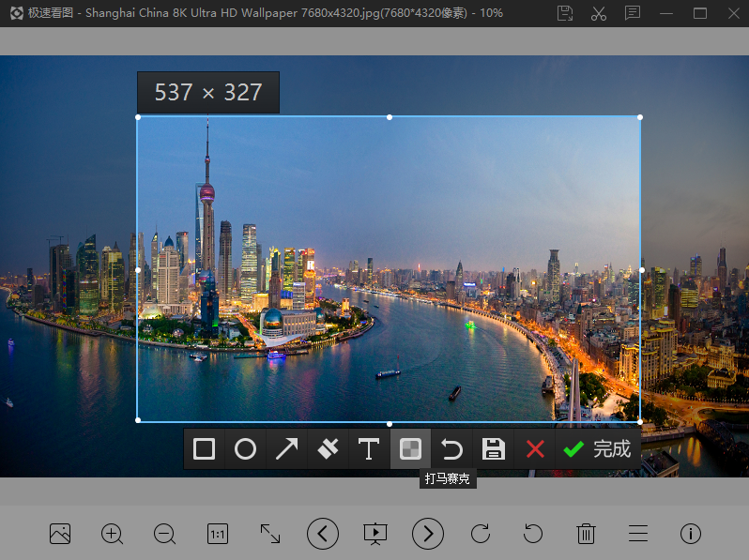The image size is (749, 560).
Task: Save the cropped selection to file
Action: coord(493,449)
